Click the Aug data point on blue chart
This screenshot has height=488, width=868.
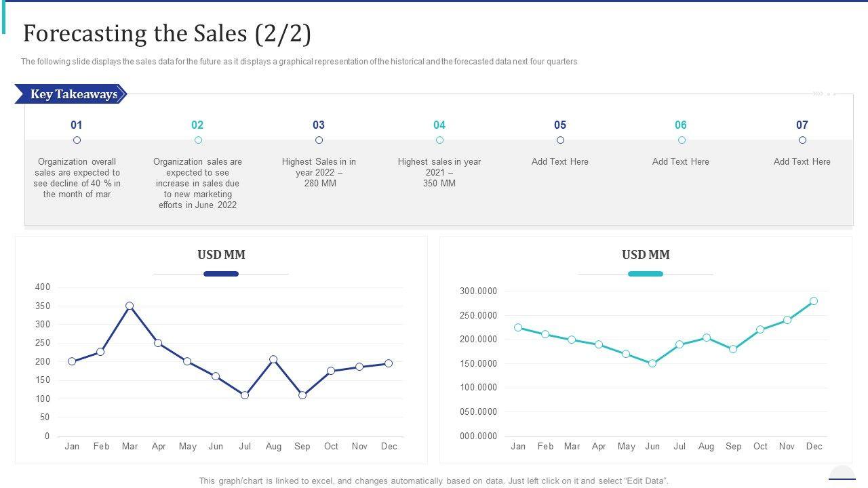(273, 359)
